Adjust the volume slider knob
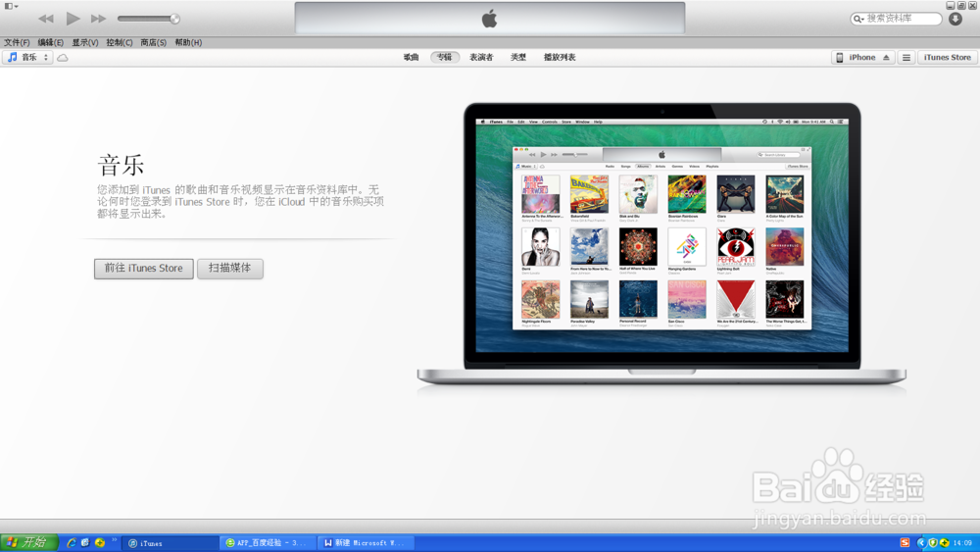The image size is (980, 552). coord(175,19)
